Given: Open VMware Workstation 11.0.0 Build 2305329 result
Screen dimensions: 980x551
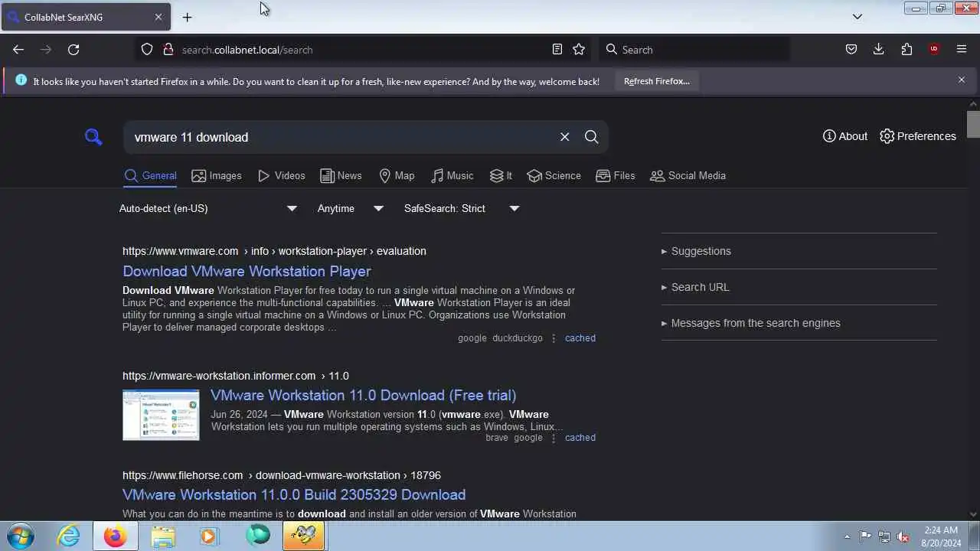Looking at the screenshot, I should (294, 494).
